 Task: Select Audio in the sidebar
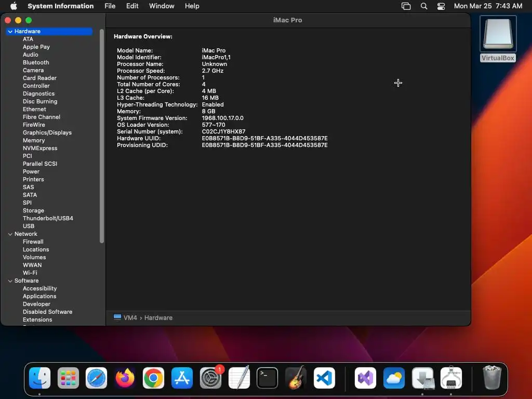point(31,55)
